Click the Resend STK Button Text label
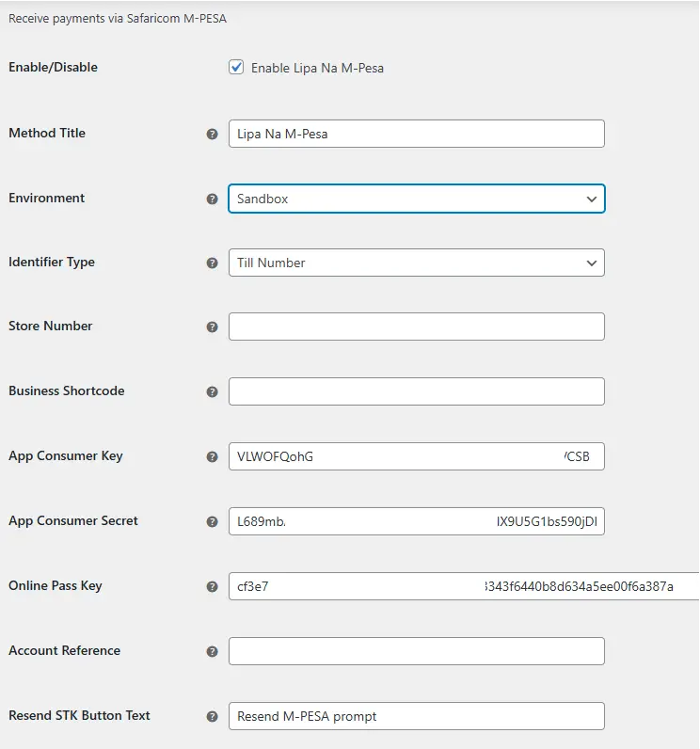Screen dimensions: 700x749 click(x=79, y=715)
